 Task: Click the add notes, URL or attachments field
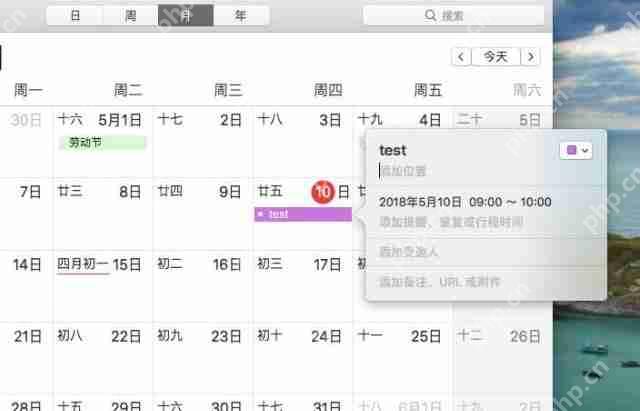click(440, 282)
